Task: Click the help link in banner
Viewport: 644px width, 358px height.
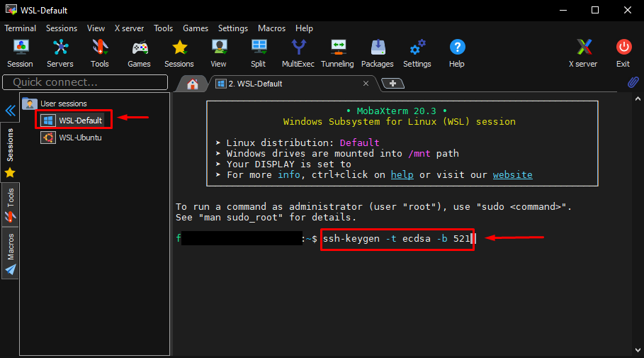Action: coord(402,174)
